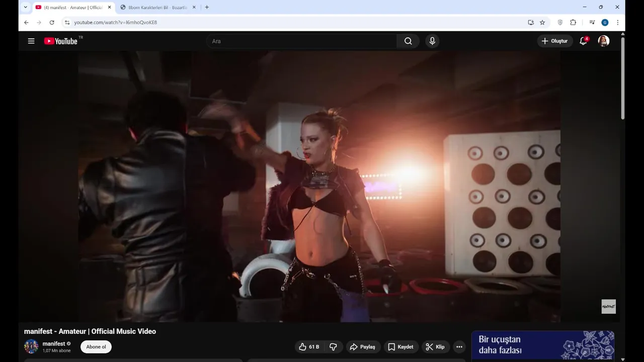The height and width of the screenshot is (362, 644).
Task: Bookmark this page with star icon
Action: pos(542,23)
